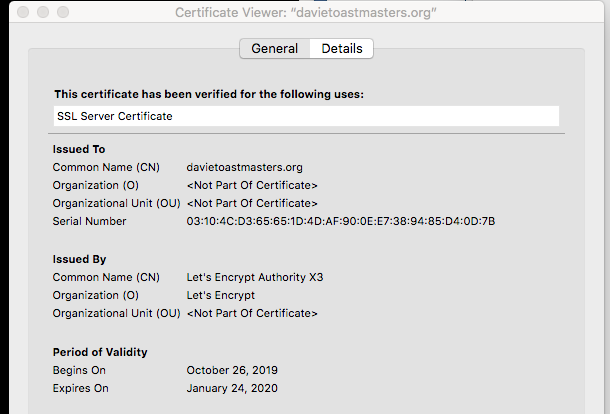The image size is (610, 414).
Task: Select the General tab
Action: 274,48
